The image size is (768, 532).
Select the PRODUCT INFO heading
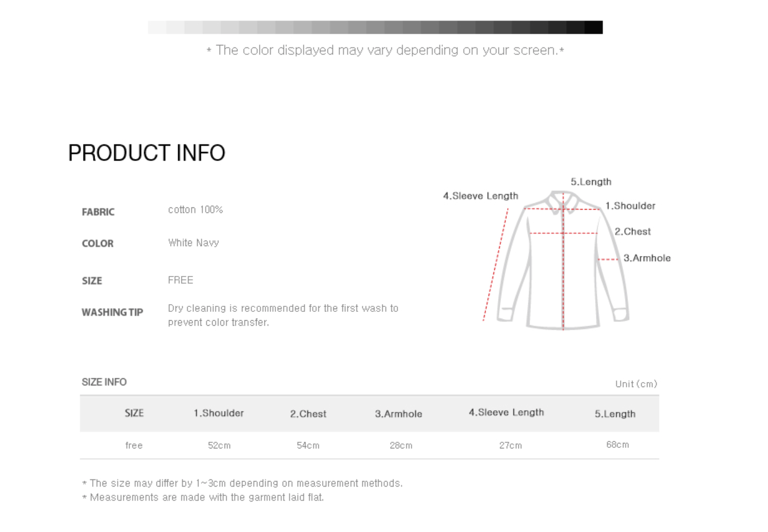pyautogui.click(x=147, y=153)
